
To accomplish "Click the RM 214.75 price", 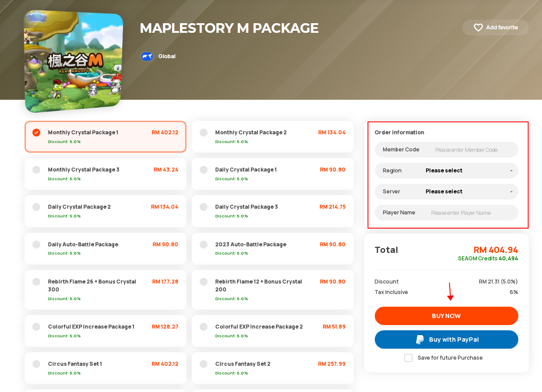I will [333, 207].
